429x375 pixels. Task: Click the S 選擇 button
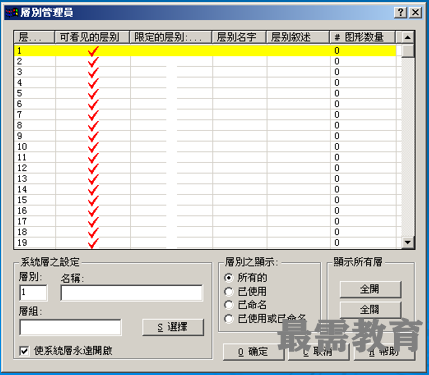[x=173, y=327]
